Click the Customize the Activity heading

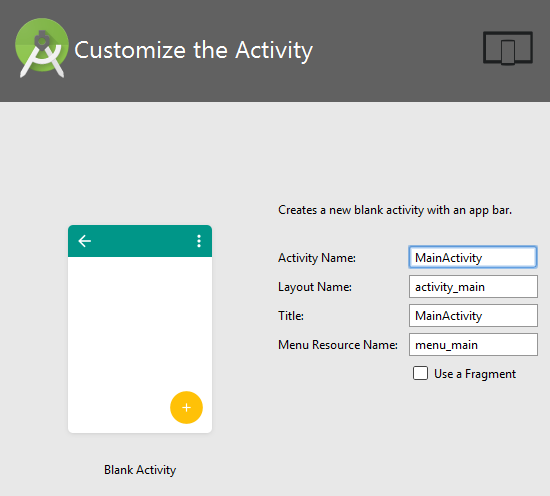pyautogui.click(x=193, y=51)
